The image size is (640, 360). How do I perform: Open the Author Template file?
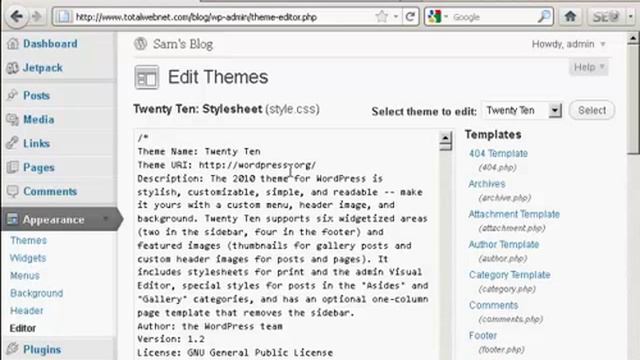click(x=504, y=244)
